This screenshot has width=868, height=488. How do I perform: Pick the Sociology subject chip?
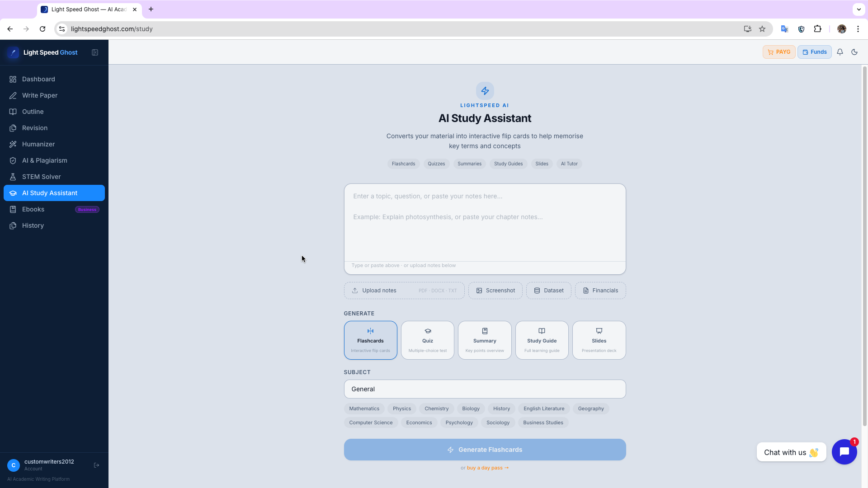coord(498,422)
